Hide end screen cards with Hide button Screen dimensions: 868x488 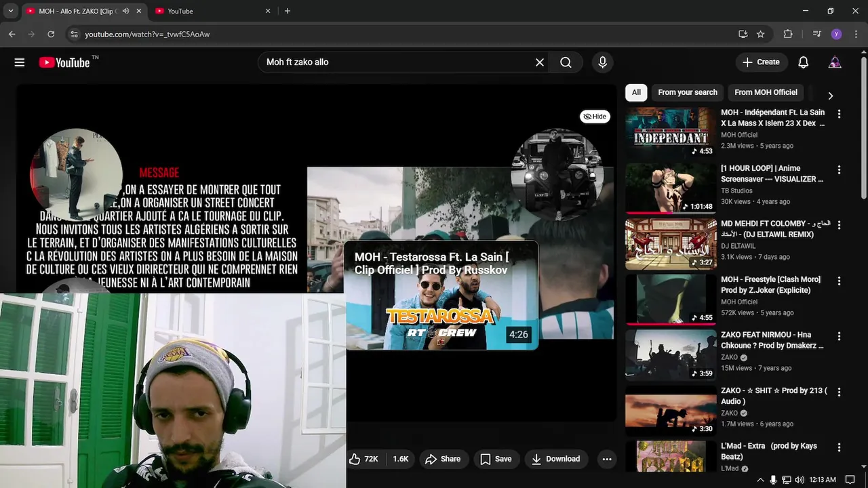(595, 117)
